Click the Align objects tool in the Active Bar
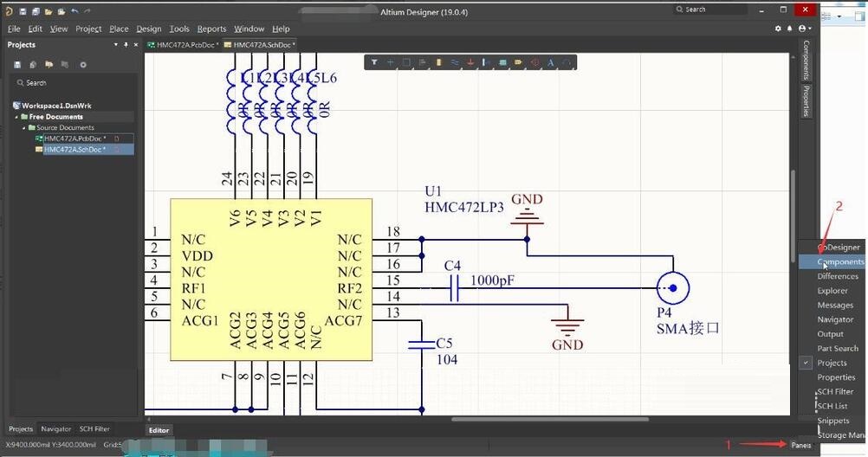Image resolution: width=868 pixels, height=457 pixels. 423,62
